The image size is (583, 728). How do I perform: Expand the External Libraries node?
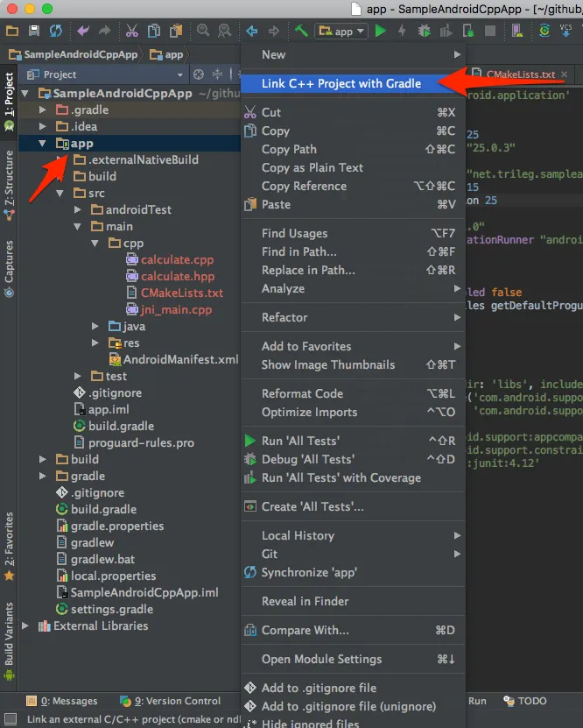[25, 626]
